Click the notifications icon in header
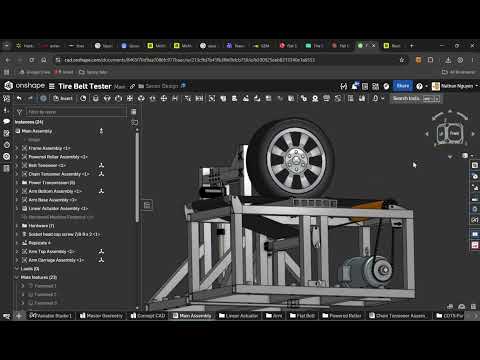 click(x=355, y=86)
